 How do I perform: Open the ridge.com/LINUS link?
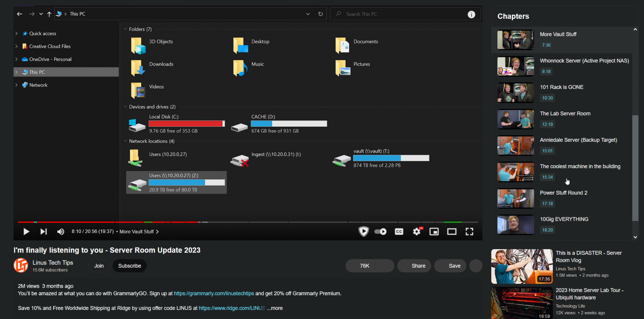point(232,308)
